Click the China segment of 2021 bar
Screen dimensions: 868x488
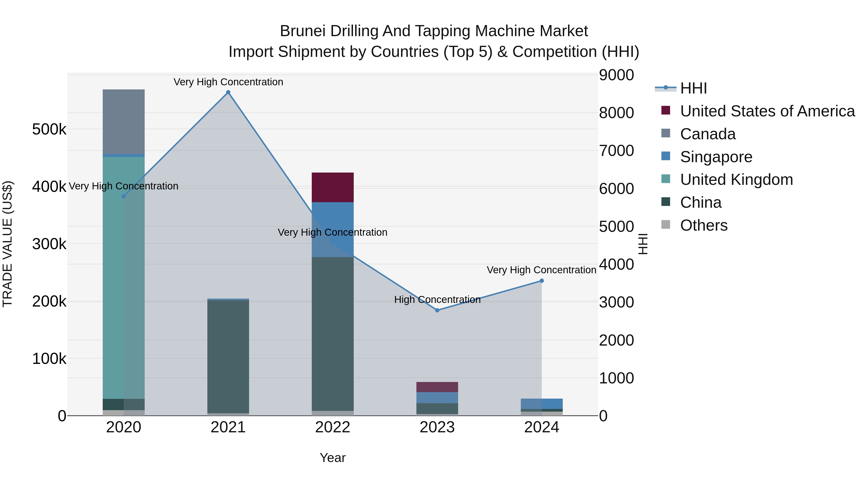click(228, 357)
